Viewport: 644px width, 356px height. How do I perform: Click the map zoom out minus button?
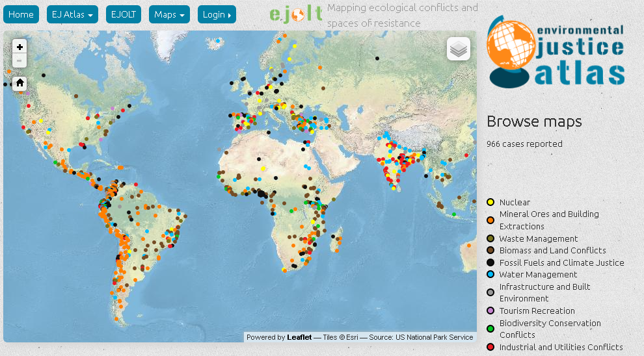click(x=20, y=60)
